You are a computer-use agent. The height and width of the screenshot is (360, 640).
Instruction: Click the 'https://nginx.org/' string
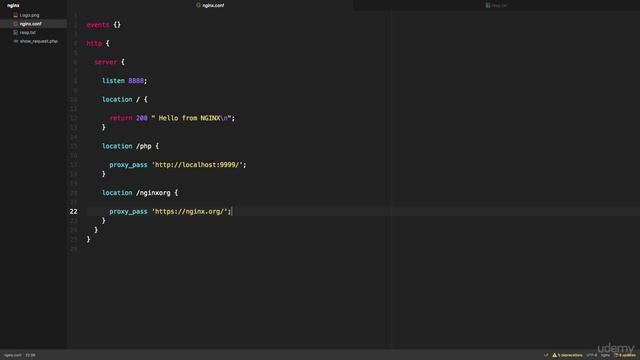point(190,211)
